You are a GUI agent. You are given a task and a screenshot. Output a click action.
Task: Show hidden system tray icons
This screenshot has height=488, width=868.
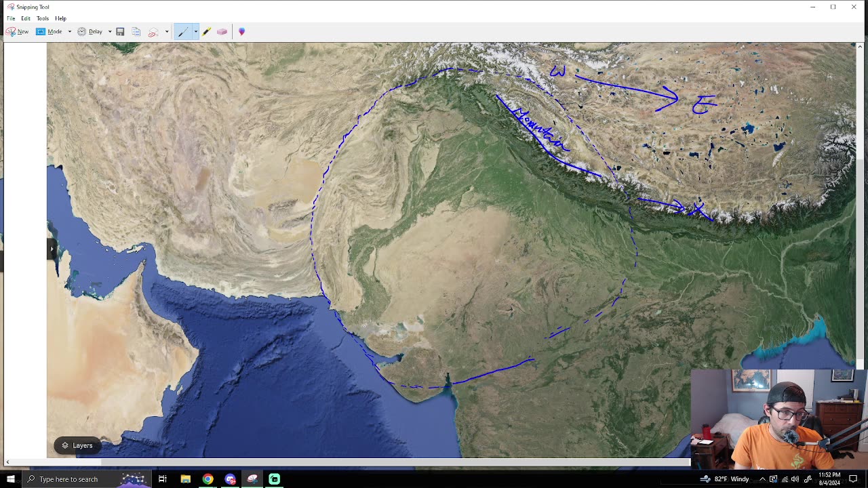click(x=762, y=479)
